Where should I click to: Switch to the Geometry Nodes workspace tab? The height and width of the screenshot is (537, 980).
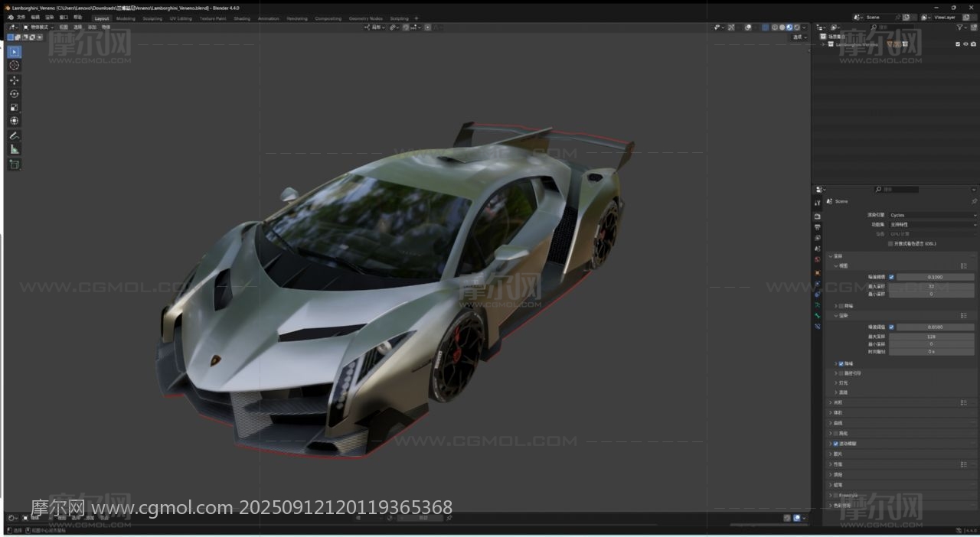pos(365,18)
